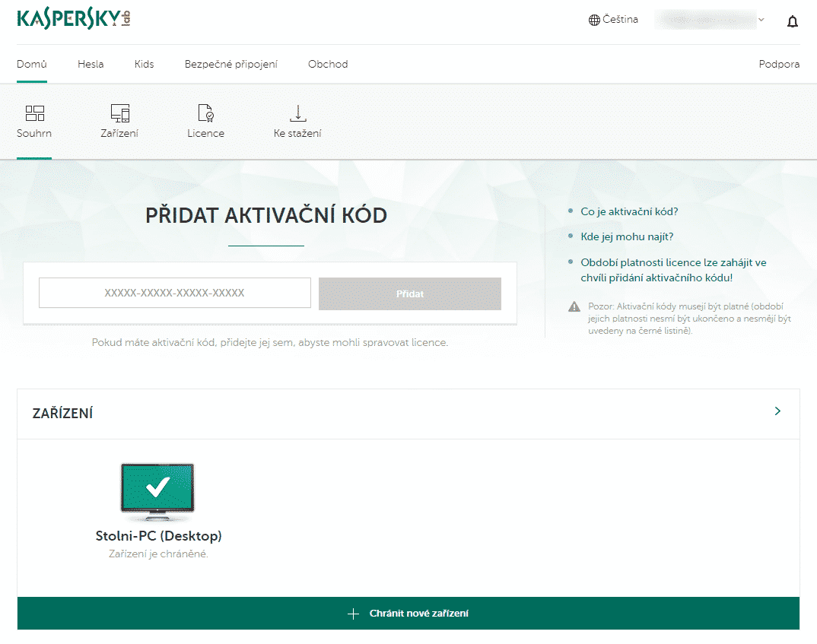
Task: Open the Licence certificate icon
Action: click(x=205, y=114)
